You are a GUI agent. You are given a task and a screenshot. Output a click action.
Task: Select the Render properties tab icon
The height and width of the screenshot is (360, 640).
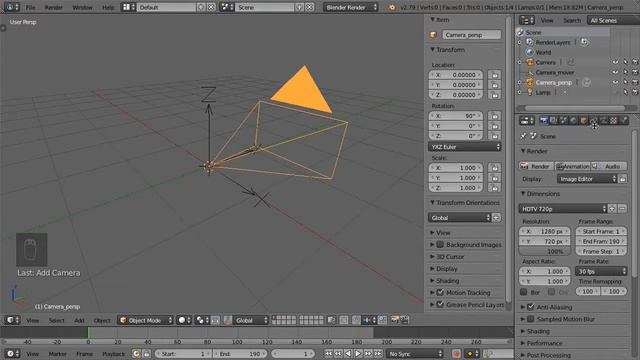pos(543,120)
